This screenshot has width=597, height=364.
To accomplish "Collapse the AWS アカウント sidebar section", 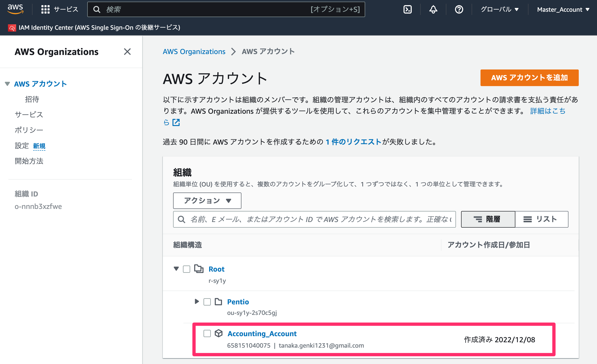I will [7, 84].
